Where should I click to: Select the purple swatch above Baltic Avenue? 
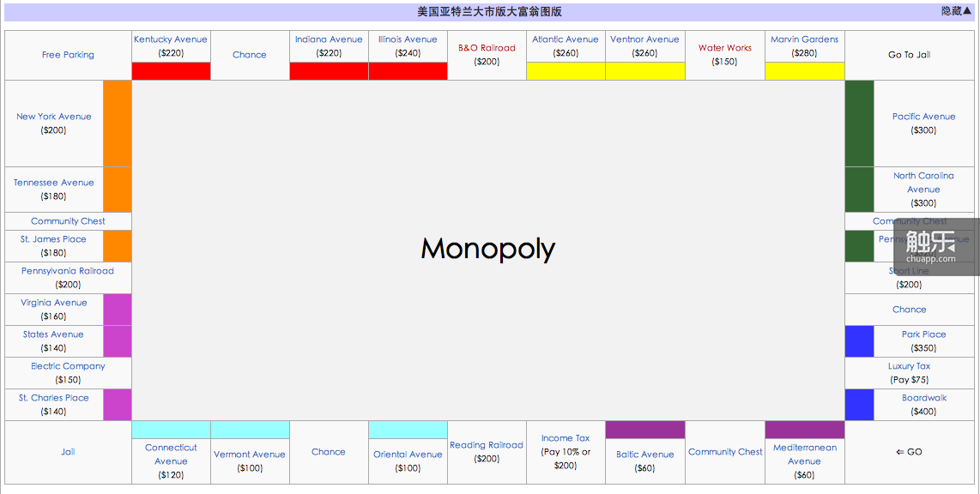click(645, 430)
